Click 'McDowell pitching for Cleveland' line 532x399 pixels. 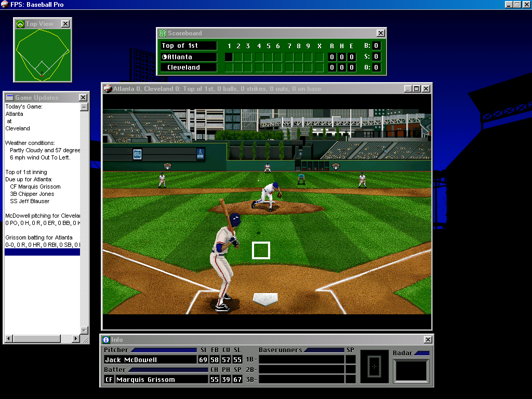coord(43,216)
